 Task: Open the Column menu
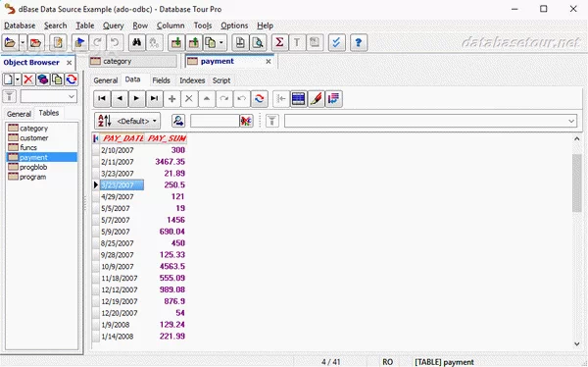[x=171, y=26]
